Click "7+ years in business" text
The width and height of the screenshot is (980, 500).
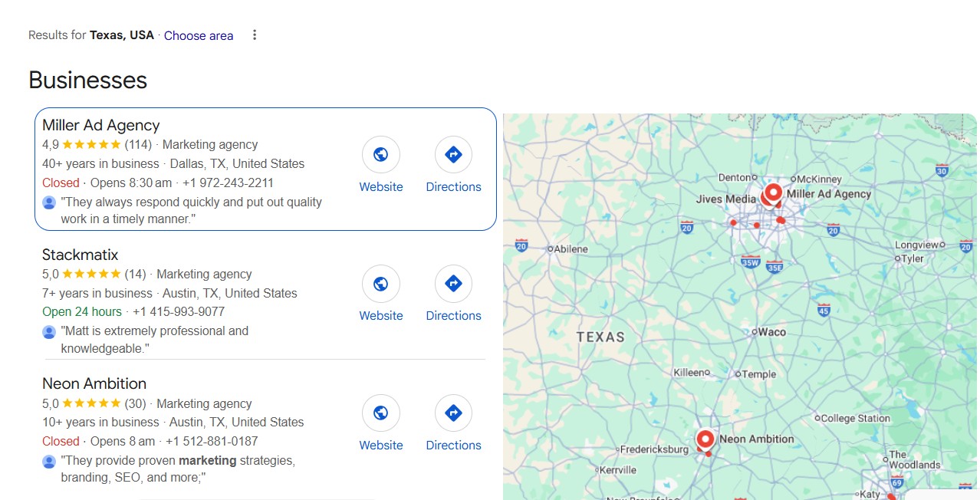click(x=97, y=293)
